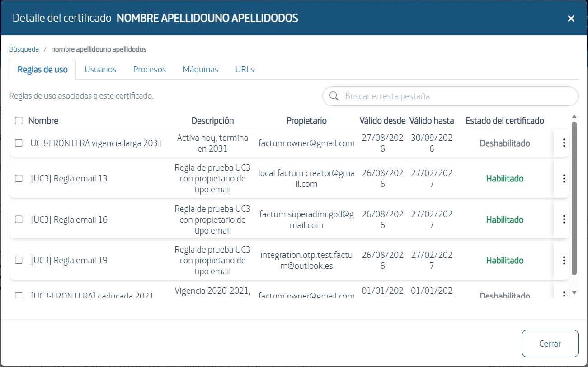Check the [UC3] Regla email 13 row
588x367 pixels.
click(x=19, y=178)
